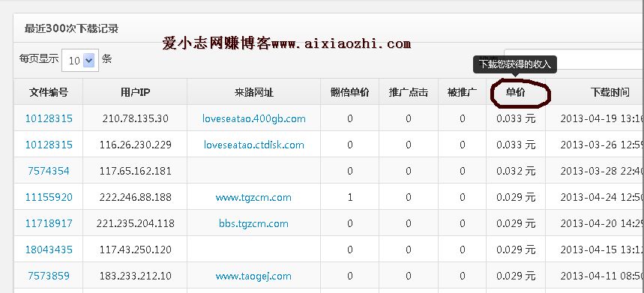The image size is (644, 293).
Task: Select user IP 221.235.204.118
Action: coord(135,223)
